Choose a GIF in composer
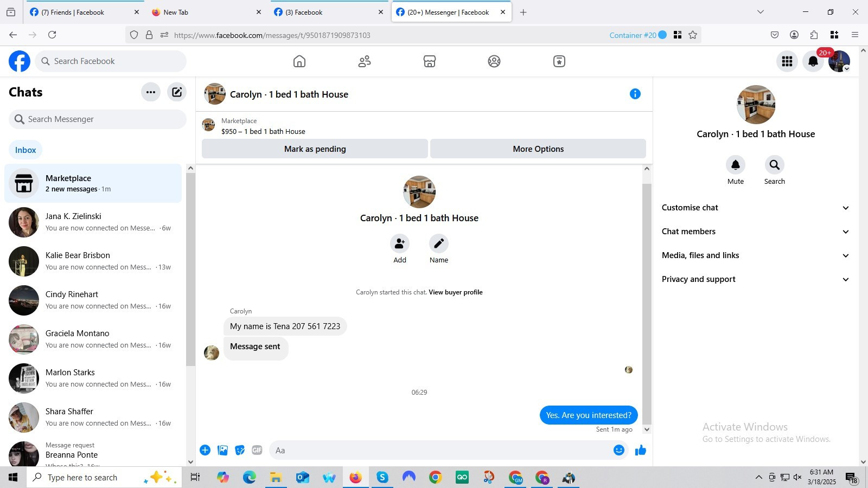Screen dimensions: 868x488 (x=257, y=450)
